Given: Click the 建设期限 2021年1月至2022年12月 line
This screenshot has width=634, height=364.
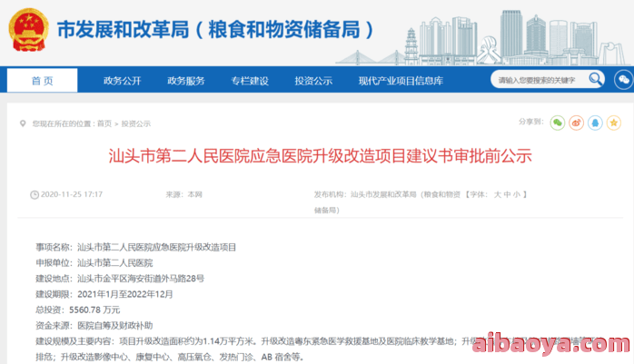Looking at the screenshot, I should click(104, 294).
